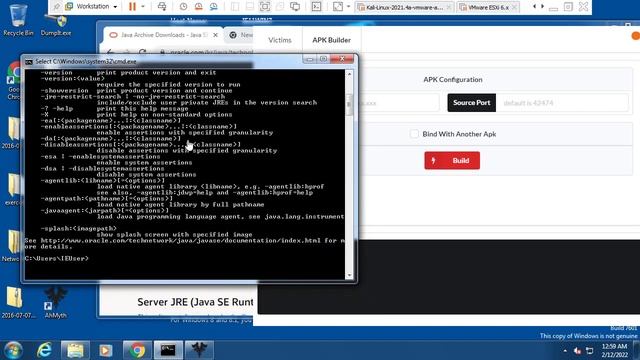Click the Source Port label button
640x360 pixels.
471,102
